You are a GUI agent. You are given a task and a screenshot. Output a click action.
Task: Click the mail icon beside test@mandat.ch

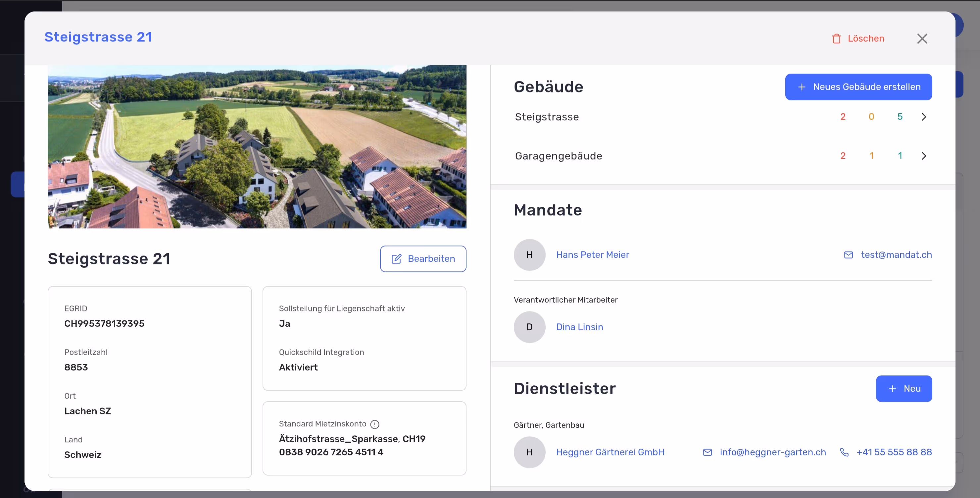click(848, 255)
